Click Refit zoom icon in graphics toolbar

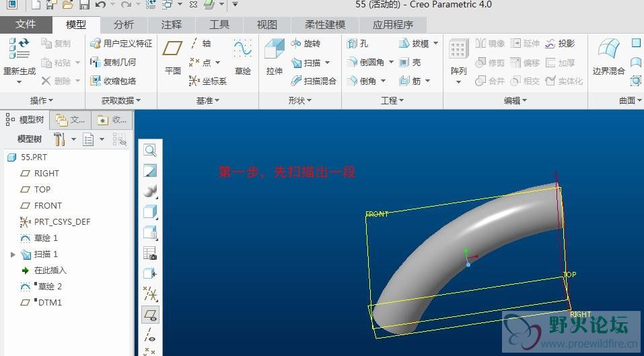click(x=150, y=150)
